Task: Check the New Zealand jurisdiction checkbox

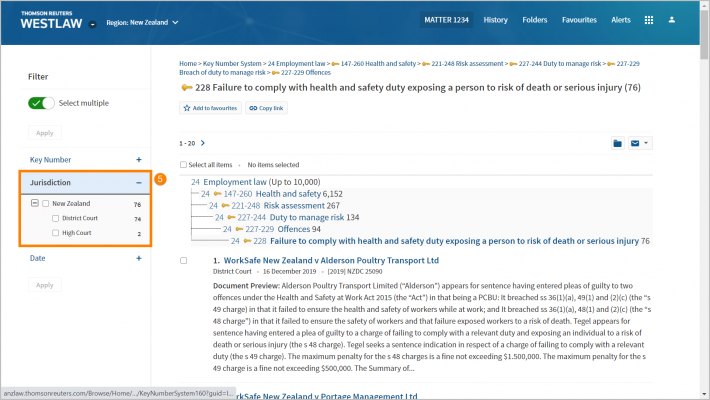Action: [46, 204]
